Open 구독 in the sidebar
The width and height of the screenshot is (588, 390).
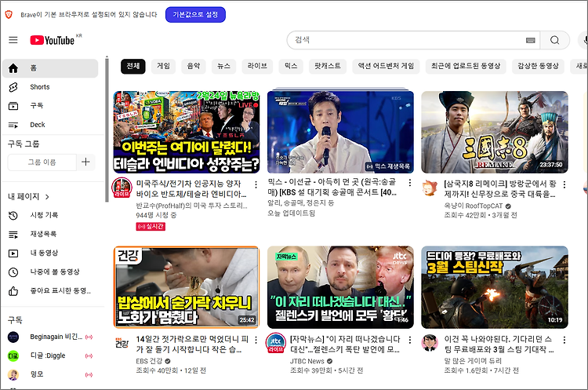click(x=50, y=105)
